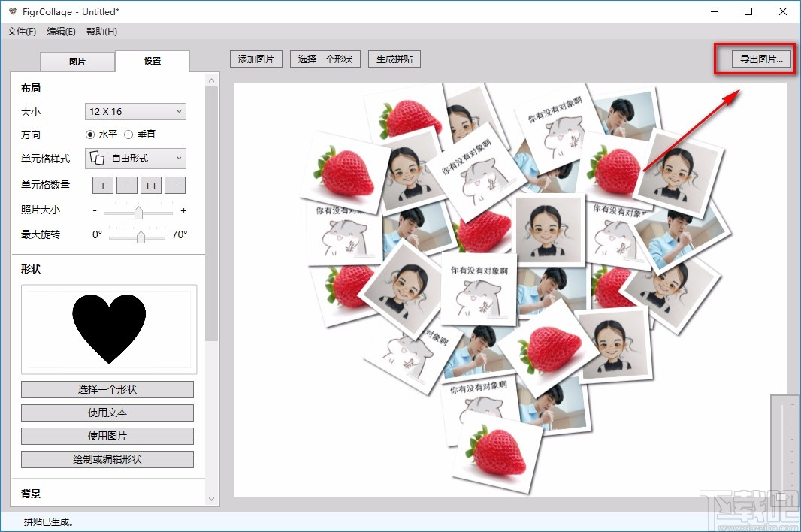Click the "-" button to remove one cell
The height and width of the screenshot is (532, 801).
pos(126,185)
